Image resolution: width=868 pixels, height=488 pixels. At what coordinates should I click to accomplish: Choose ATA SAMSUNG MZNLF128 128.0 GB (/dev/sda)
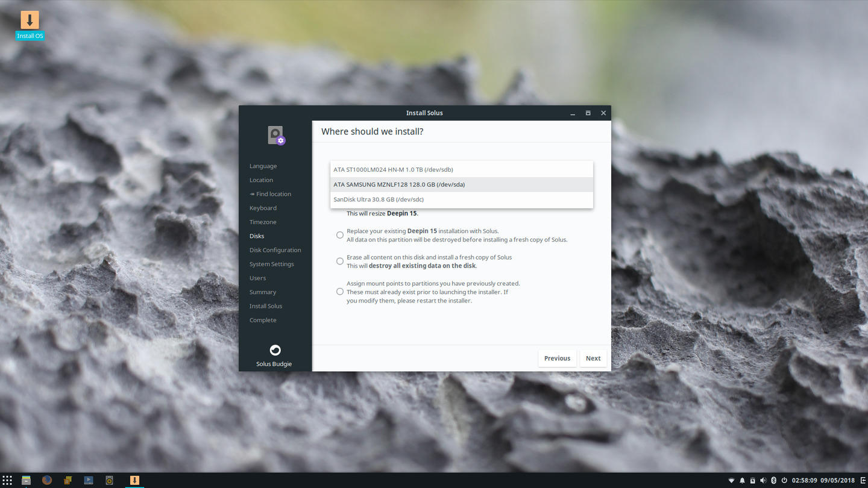[x=462, y=184]
